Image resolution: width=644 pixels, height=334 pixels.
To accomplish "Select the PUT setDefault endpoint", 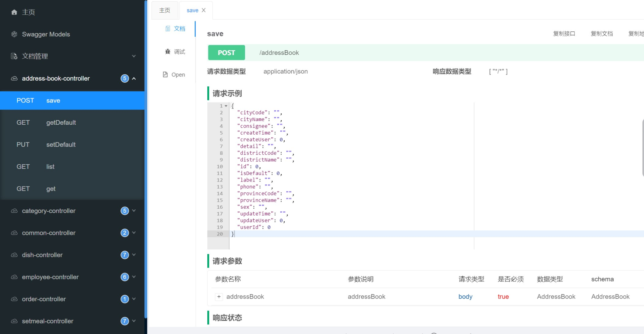I will tap(72, 144).
